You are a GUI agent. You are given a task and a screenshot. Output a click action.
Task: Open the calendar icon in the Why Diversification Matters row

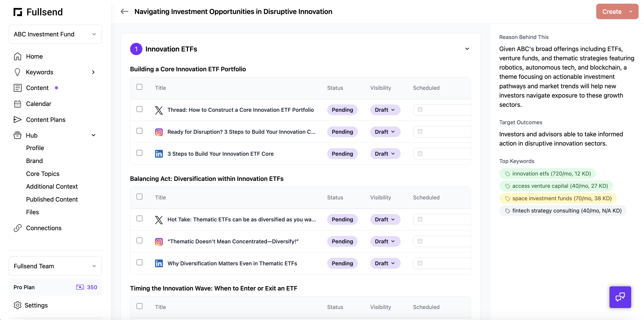420,263
